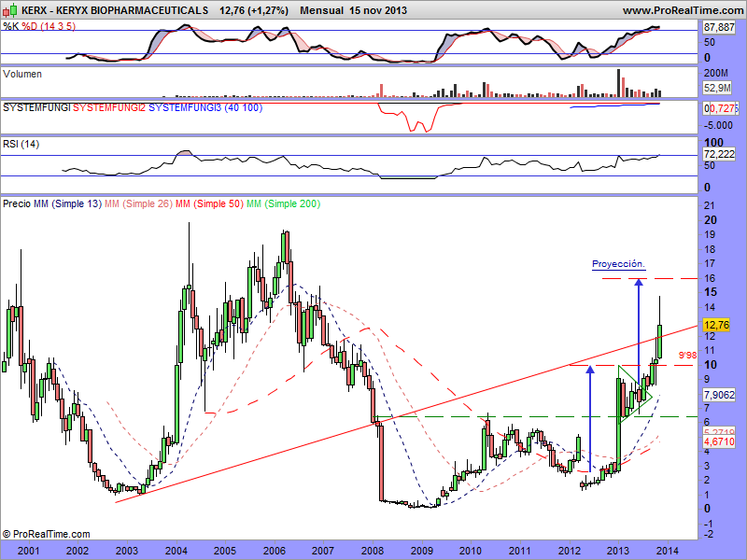Open the www.ProRealTime.com link
Screen dimensions: 747x560
tap(683, 10)
